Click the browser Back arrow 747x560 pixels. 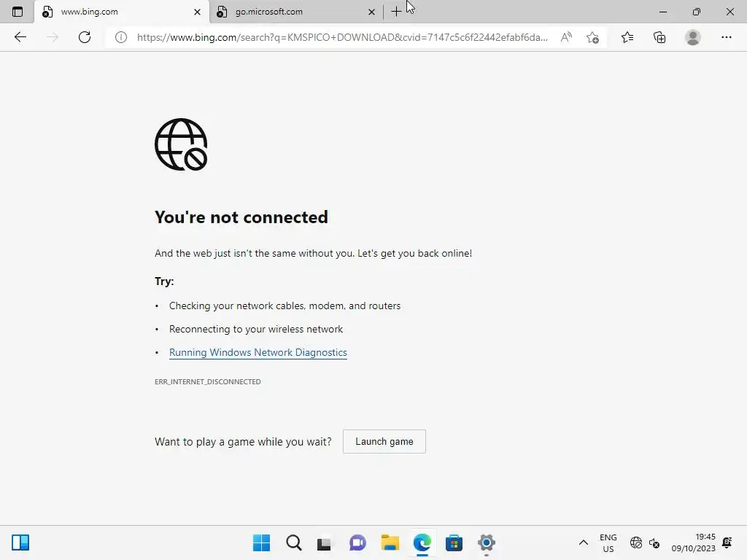(20, 37)
